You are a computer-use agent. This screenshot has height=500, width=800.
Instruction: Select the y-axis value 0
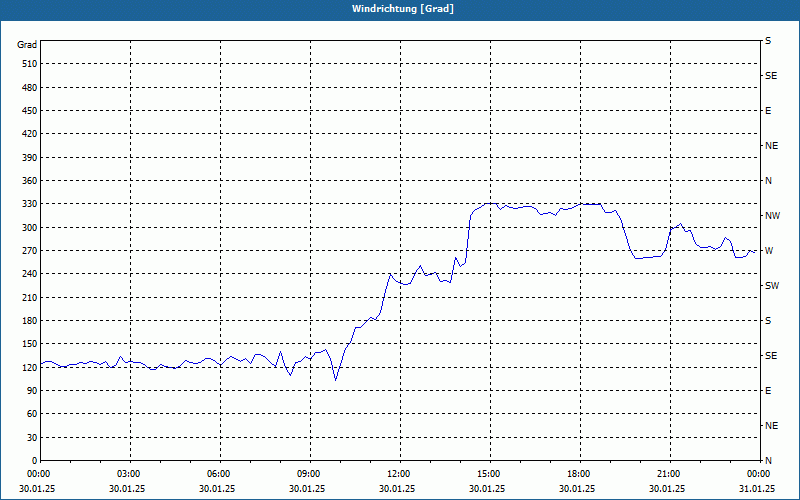tap(34, 461)
